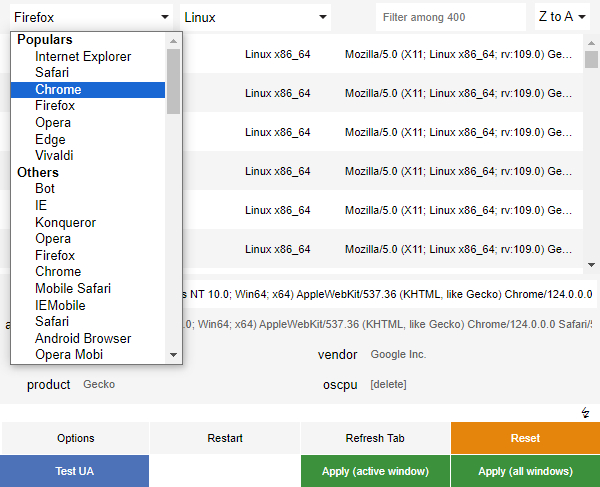Select Opera Mobi in the list

pos(88,355)
